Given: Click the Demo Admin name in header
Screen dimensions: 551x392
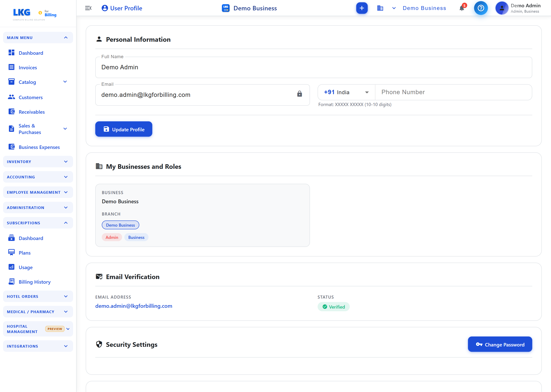Looking at the screenshot, I should (525, 6).
